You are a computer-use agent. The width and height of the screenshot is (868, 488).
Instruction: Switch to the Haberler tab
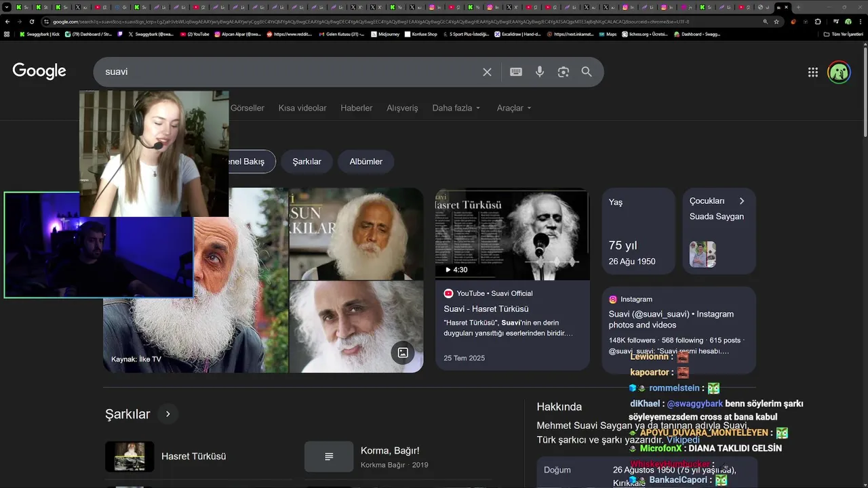(x=357, y=108)
